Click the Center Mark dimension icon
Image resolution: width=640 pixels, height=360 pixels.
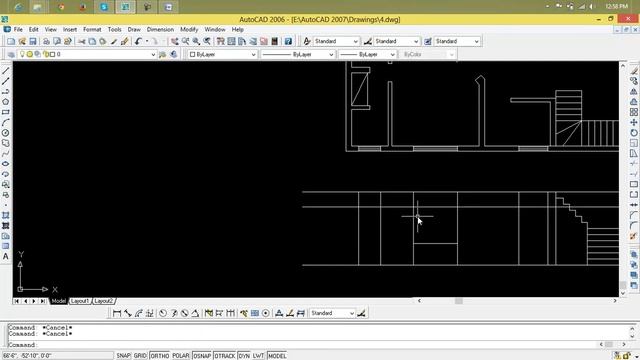pyautogui.click(x=266, y=313)
